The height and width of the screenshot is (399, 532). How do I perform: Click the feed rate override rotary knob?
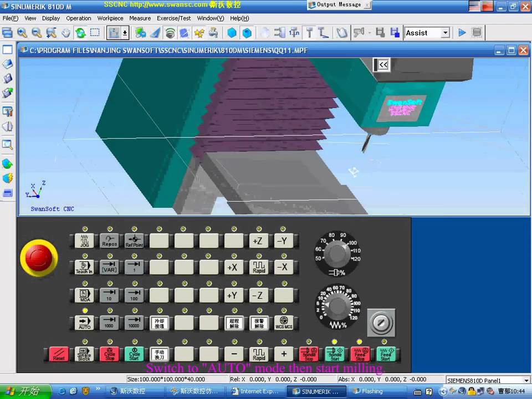pyautogui.click(x=336, y=306)
